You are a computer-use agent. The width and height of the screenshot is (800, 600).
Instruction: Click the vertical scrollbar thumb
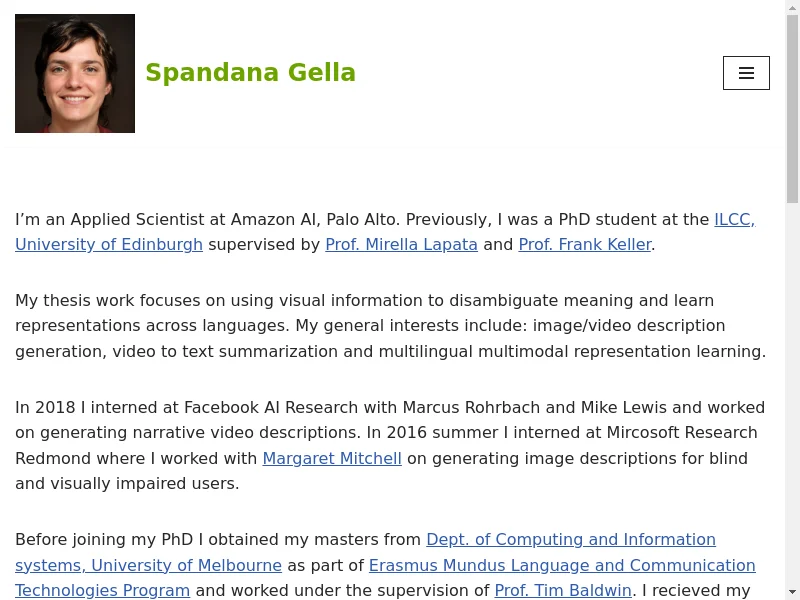[x=792, y=109]
